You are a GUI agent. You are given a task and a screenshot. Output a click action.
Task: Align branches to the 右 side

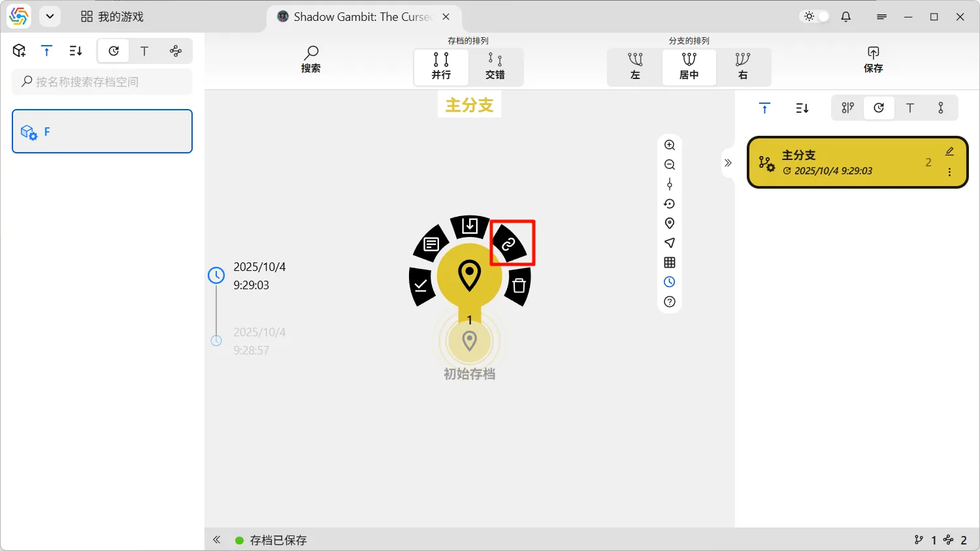tap(743, 67)
